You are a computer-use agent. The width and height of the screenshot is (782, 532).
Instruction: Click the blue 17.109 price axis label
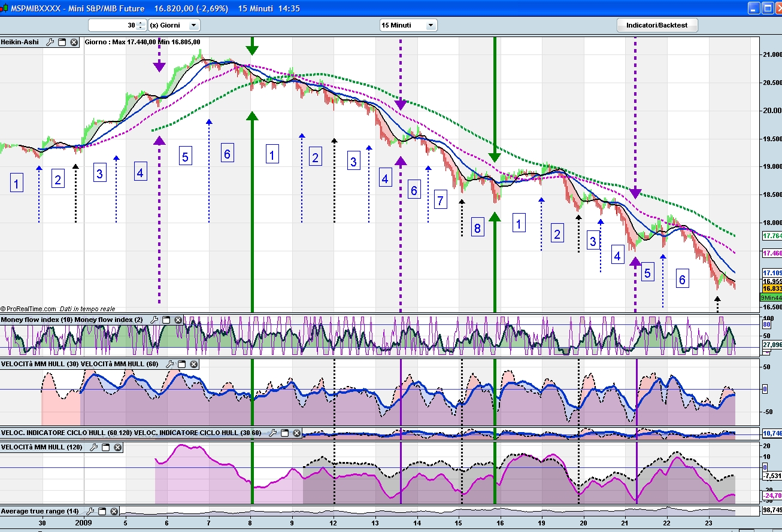tap(771, 273)
